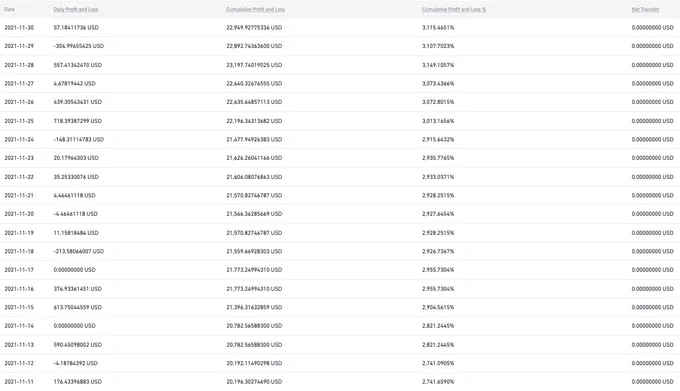
Task: Select daily loss -4.46461118 USD
Action: point(75,214)
